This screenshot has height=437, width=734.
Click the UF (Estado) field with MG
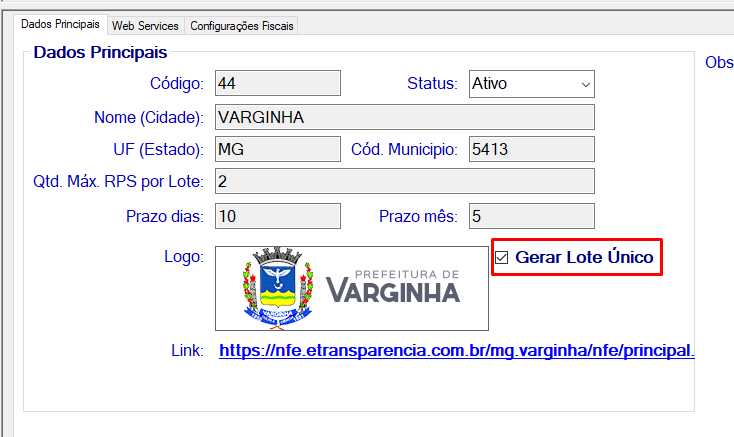click(278, 149)
